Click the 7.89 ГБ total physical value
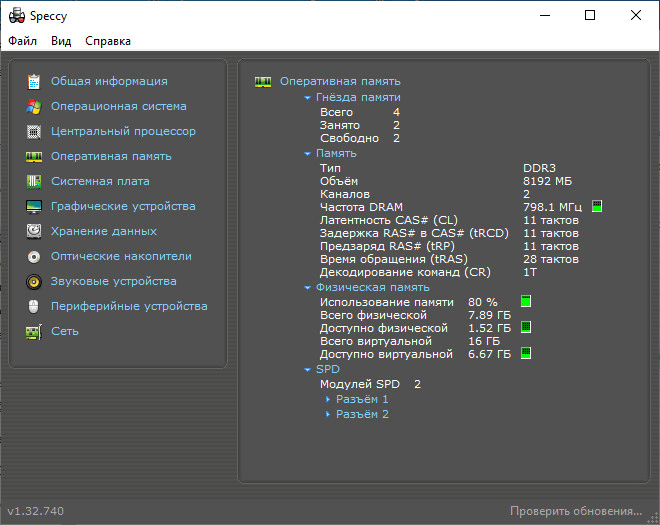Viewport: 660px width, 525px height. (x=489, y=315)
